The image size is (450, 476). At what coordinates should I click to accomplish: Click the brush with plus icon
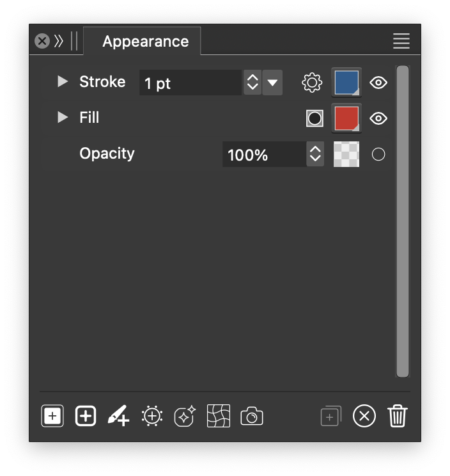tap(118, 416)
